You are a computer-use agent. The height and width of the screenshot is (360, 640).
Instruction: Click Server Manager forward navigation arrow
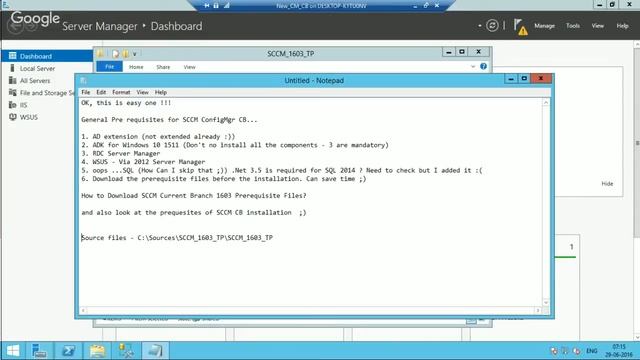point(31,27)
